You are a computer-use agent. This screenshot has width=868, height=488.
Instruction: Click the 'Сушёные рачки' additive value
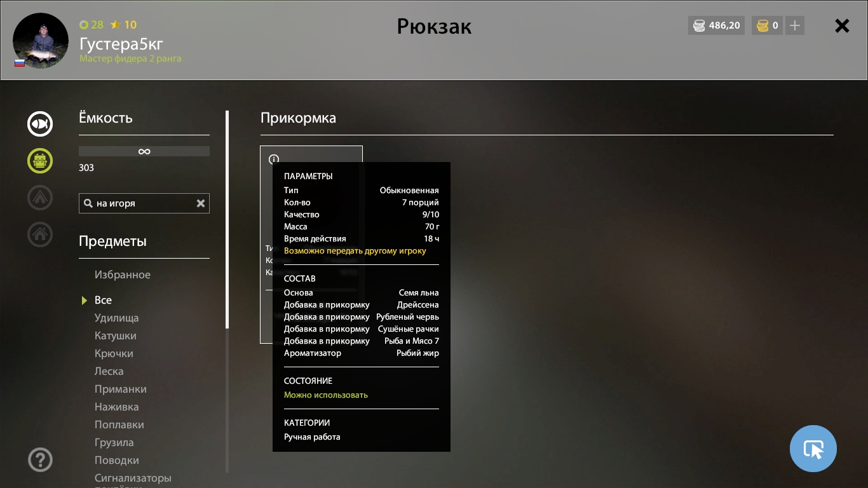[x=409, y=329]
